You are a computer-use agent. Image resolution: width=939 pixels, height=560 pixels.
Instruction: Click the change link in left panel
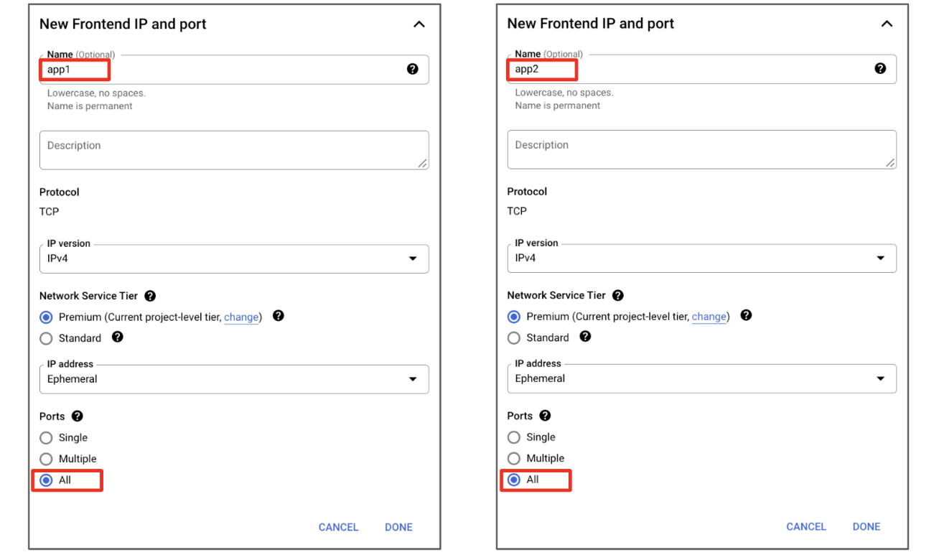(241, 317)
